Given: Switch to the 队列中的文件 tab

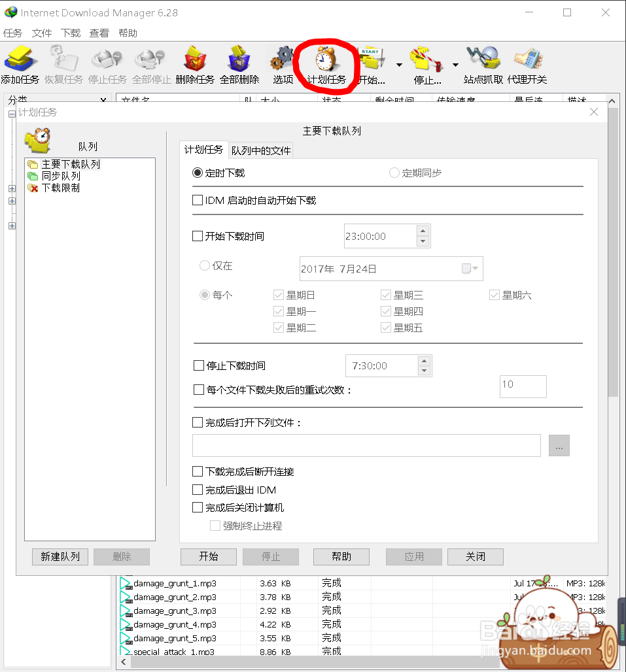Looking at the screenshot, I should click(x=261, y=150).
